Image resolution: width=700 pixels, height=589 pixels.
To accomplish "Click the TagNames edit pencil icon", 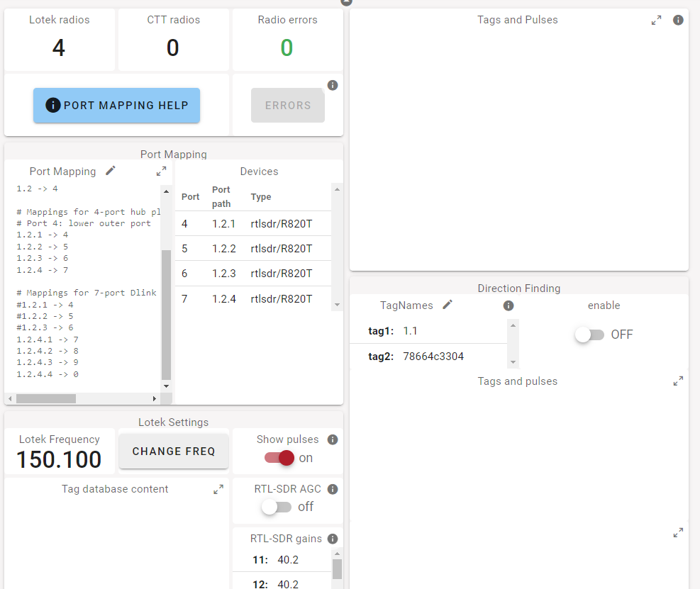I will (447, 305).
